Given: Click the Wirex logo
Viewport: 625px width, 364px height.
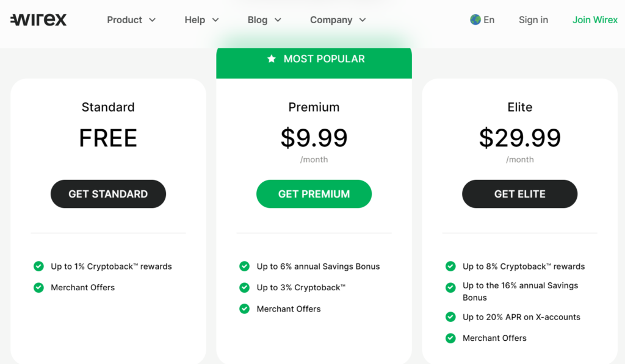Looking at the screenshot, I should [x=38, y=20].
